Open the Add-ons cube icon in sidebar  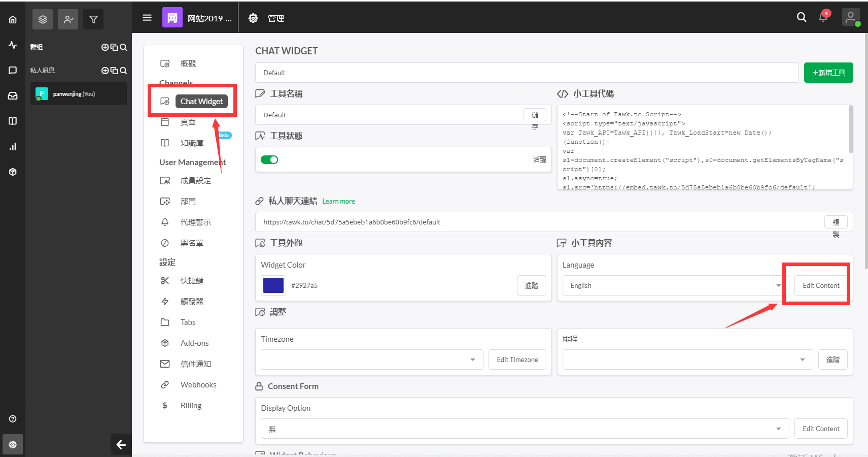point(13,172)
